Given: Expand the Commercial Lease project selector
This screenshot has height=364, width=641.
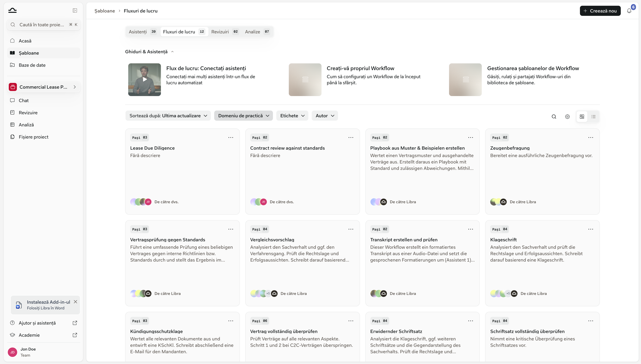Looking at the screenshot, I should point(44,87).
